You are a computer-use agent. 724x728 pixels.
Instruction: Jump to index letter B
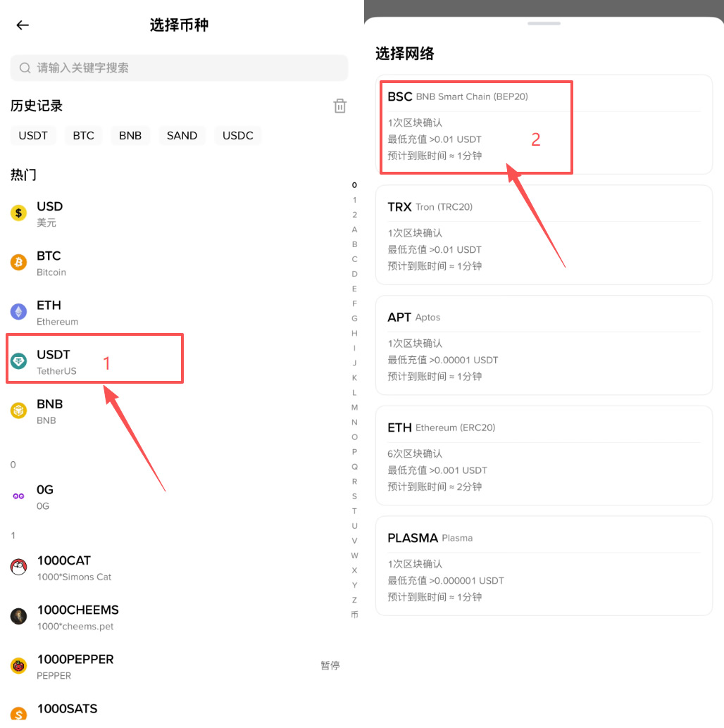click(354, 244)
